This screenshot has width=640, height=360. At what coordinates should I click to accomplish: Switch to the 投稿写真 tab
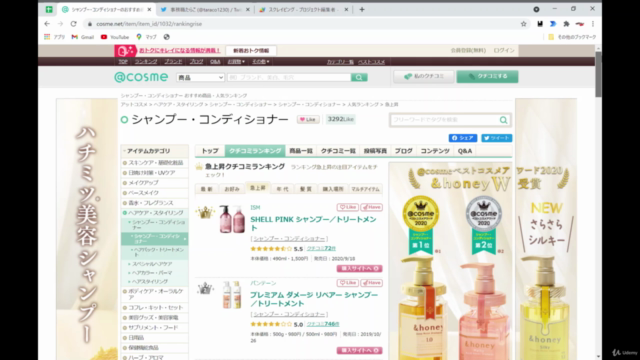(x=375, y=151)
